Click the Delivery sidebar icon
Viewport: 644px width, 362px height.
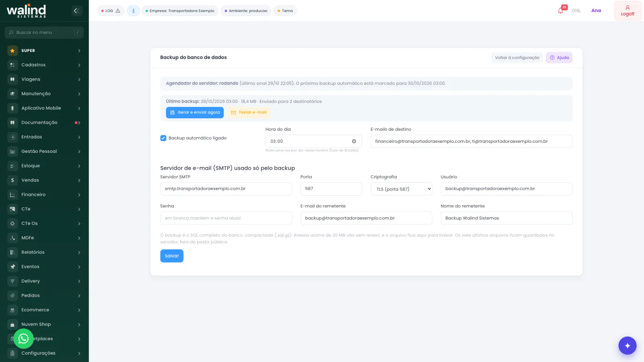(12, 281)
